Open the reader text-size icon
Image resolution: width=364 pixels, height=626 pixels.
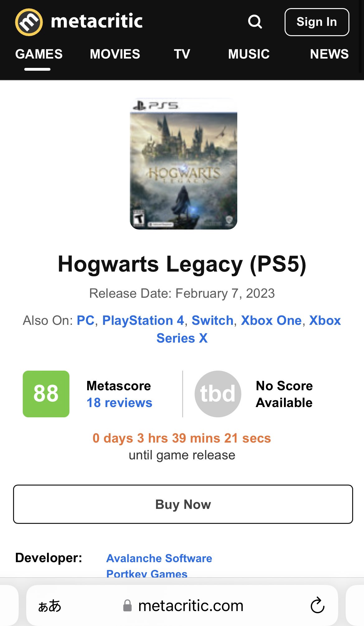[x=50, y=606]
